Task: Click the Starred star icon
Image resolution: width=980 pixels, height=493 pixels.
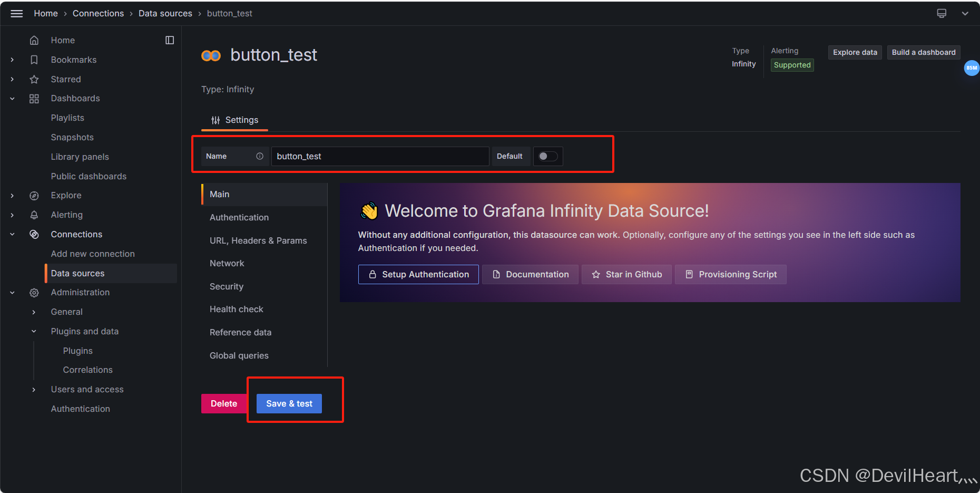Action: pyautogui.click(x=34, y=79)
